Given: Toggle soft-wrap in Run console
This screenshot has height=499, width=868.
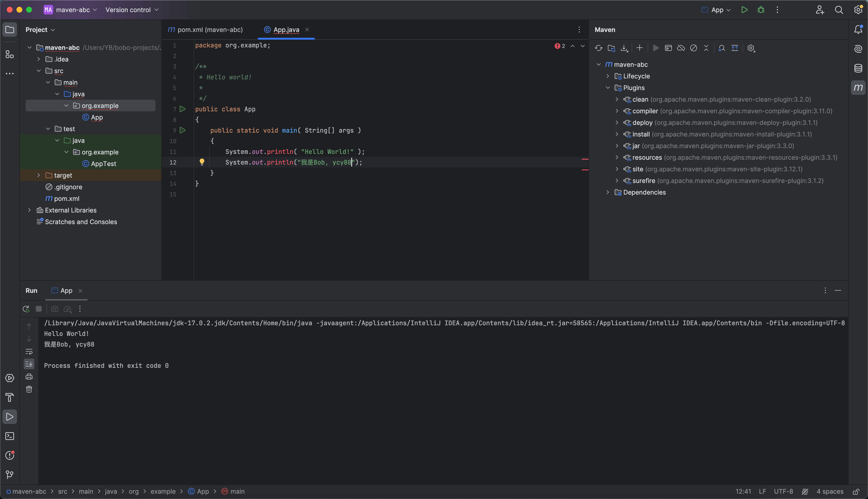Looking at the screenshot, I should point(29,351).
